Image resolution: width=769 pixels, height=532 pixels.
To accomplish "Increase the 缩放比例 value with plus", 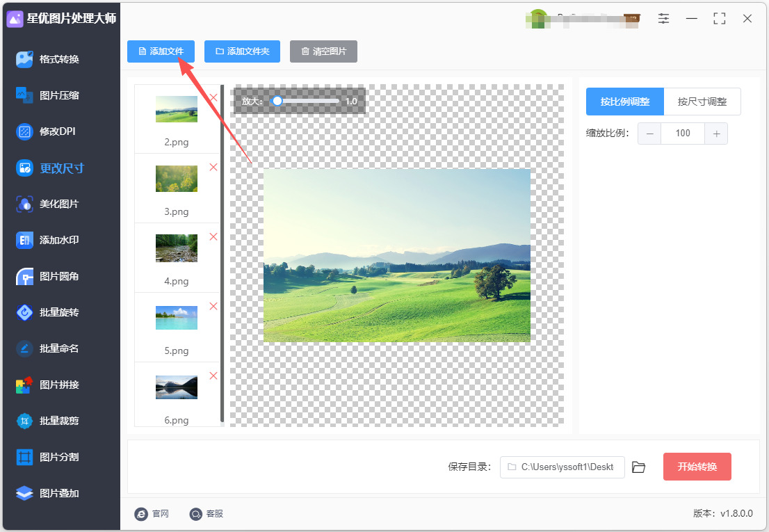I will tap(716, 134).
